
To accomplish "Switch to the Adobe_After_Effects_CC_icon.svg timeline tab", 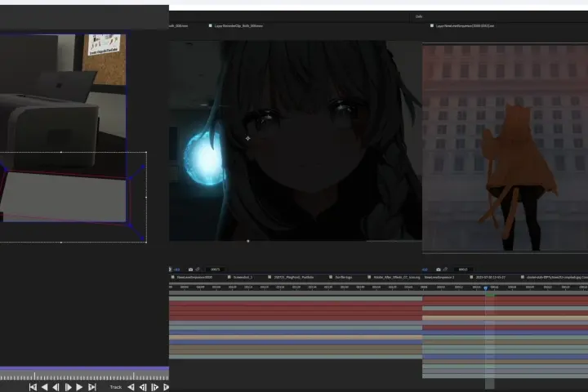I will coord(397,277).
